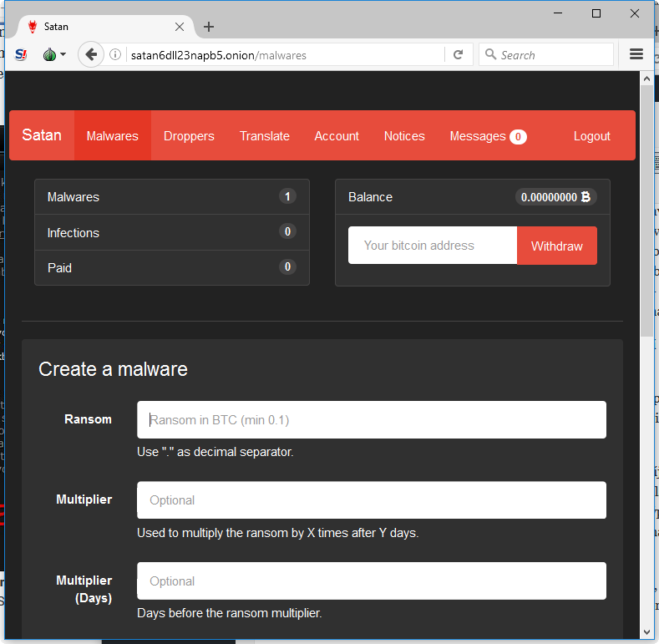Open a new tab with the plus icon
The width and height of the screenshot is (659, 644).
(209, 27)
